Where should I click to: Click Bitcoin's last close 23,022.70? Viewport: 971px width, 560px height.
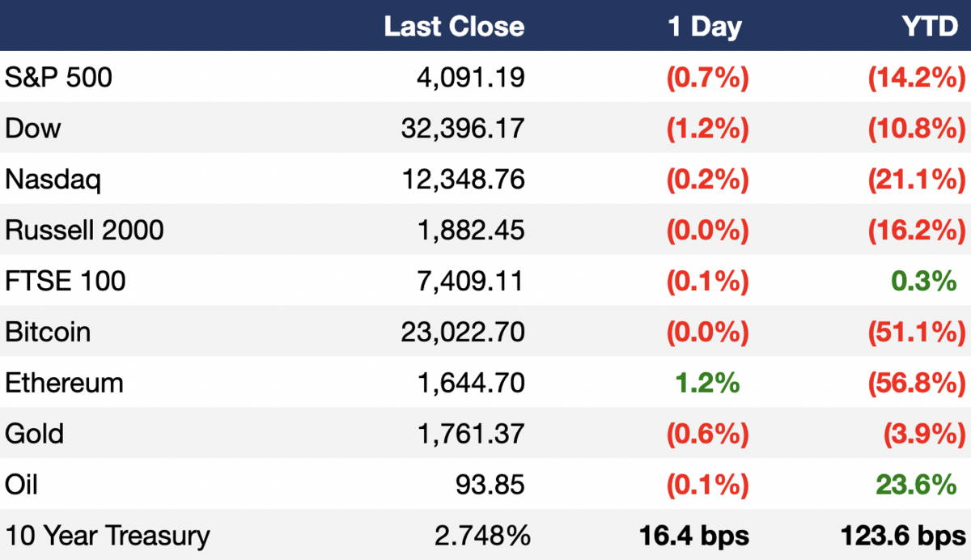(x=464, y=332)
